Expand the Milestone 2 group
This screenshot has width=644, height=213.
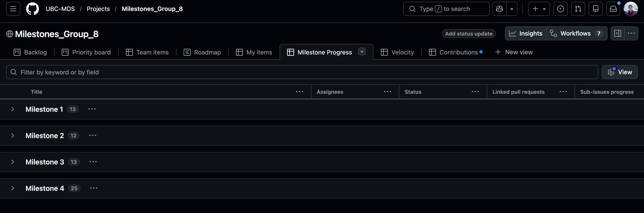(x=13, y=135)
